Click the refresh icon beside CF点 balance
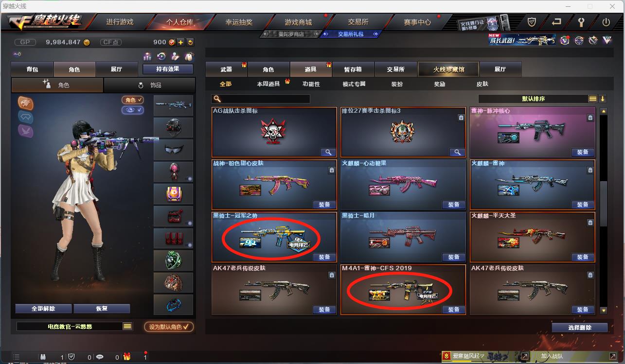Screen dimensions: 625x364 tap(190, 42)
